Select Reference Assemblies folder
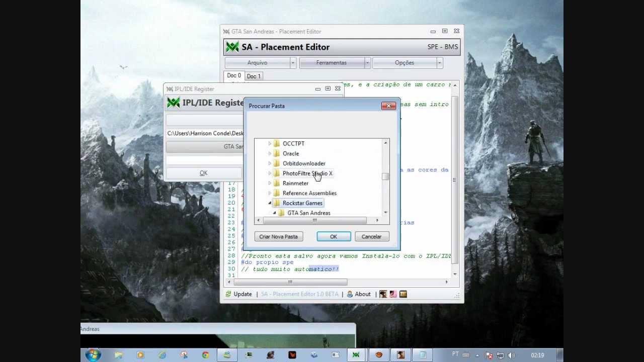 click(309, 193)
